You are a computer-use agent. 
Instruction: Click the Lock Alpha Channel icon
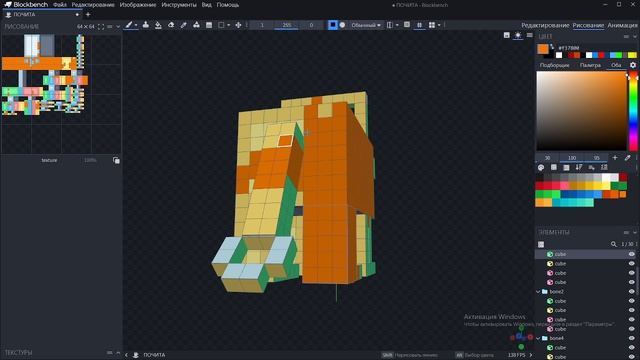point(407,25)
